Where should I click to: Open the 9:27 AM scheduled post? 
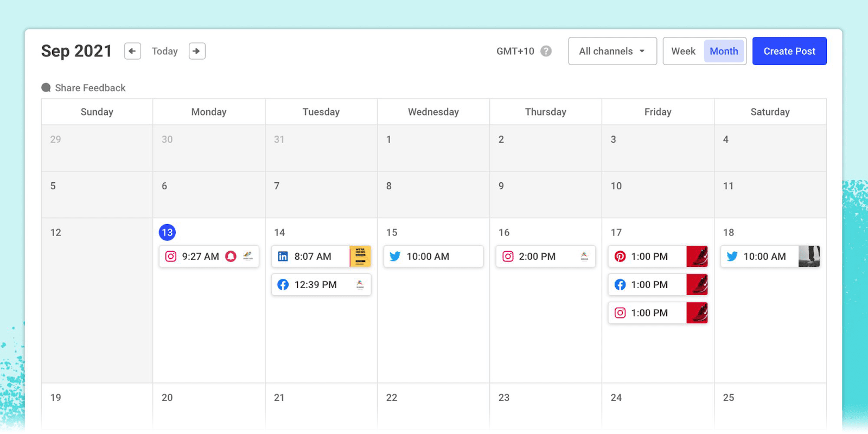pyautogui.click(x=209, y=257)
